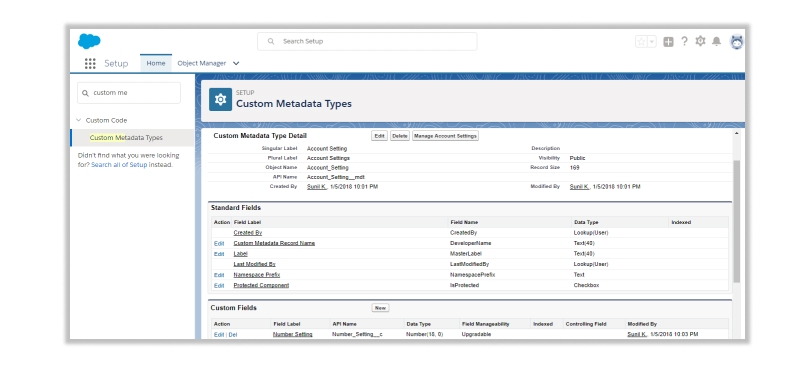This screenshot has width=800, height=369.
Task: Open the Number Setting field link
Action: coord(292,335)
